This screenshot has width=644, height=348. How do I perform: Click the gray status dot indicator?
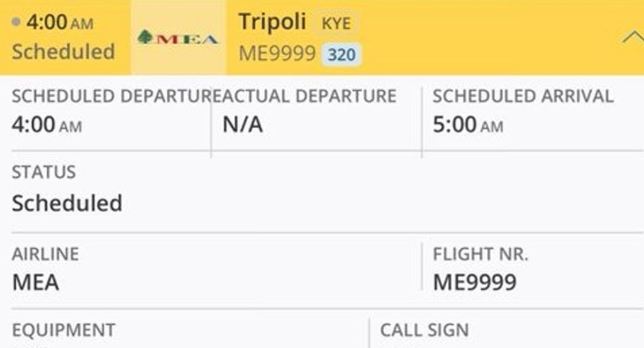[16, 23]
